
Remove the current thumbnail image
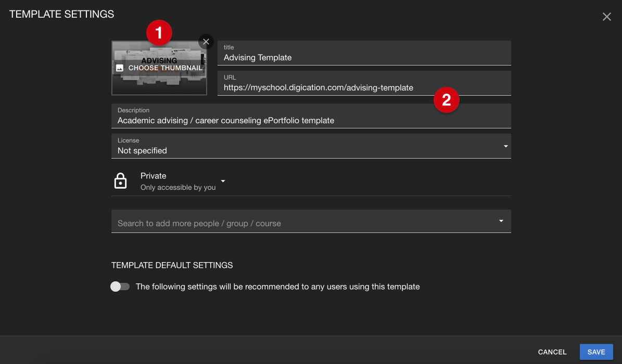[x=206, y=42]
